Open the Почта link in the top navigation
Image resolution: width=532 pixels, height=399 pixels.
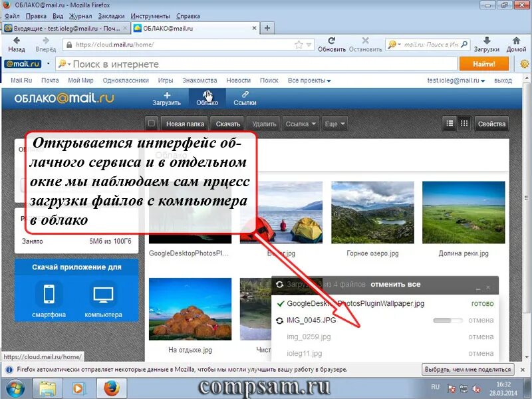pyautogui.click(x=50, y=80)
